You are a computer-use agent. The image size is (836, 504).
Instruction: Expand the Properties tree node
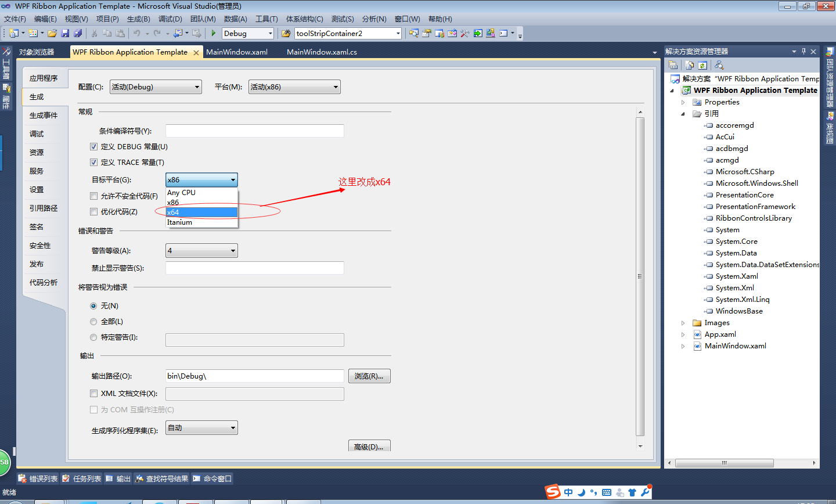(x=683, y=102)
